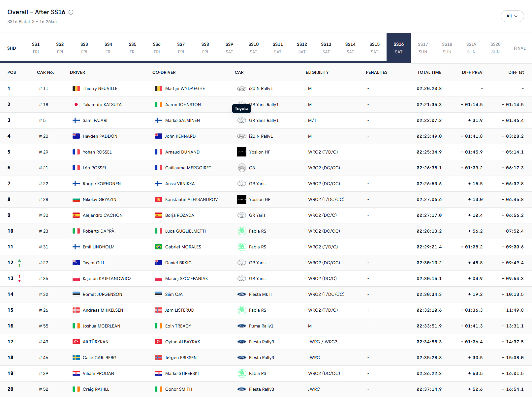Screen dimensions: 532x397
Task: Click Polish flag beside Kajetan Kajetanowicz
Action: coord(76,278)
